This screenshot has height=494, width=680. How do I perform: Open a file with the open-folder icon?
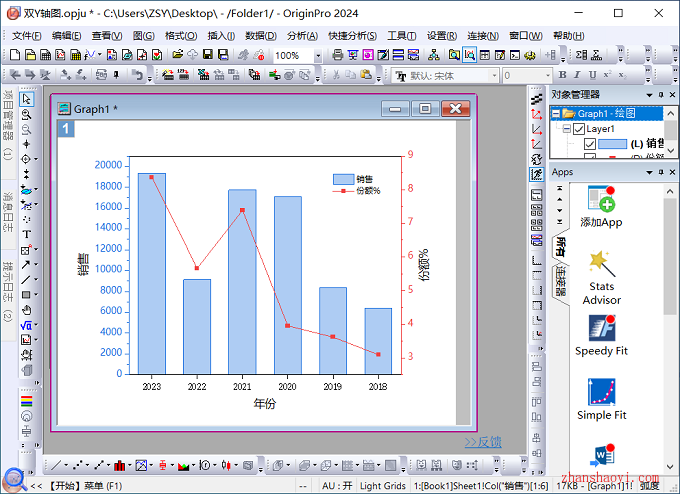tap(177, 54)
